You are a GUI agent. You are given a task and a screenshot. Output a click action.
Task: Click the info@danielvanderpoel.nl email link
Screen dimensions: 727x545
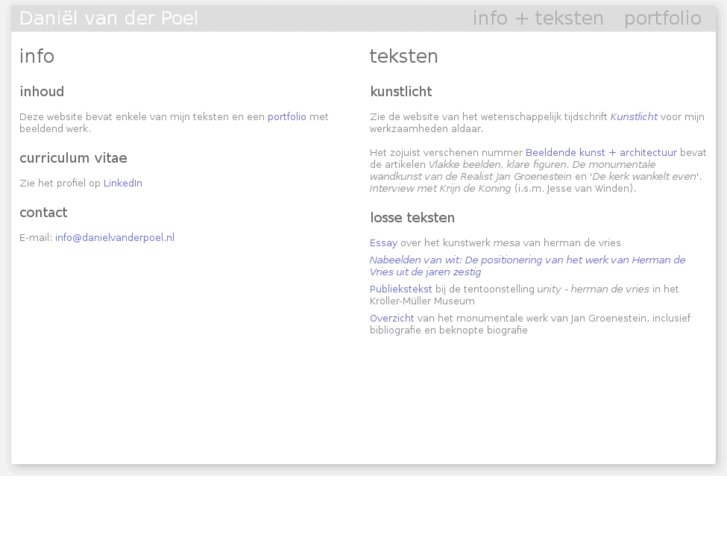coord(115,237)
